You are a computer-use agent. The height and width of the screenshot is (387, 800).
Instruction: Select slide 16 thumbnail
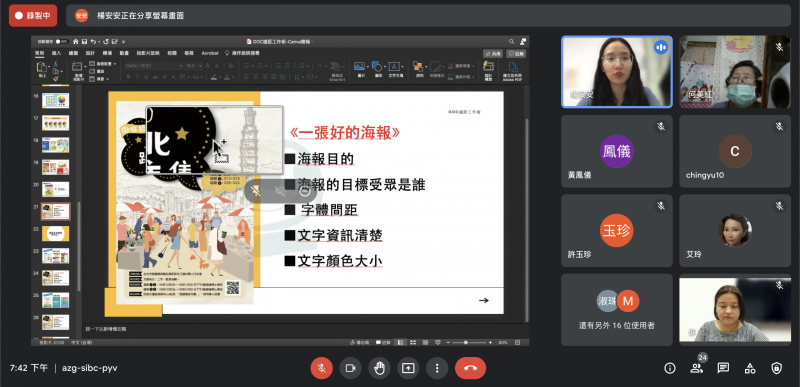point(56,100)
